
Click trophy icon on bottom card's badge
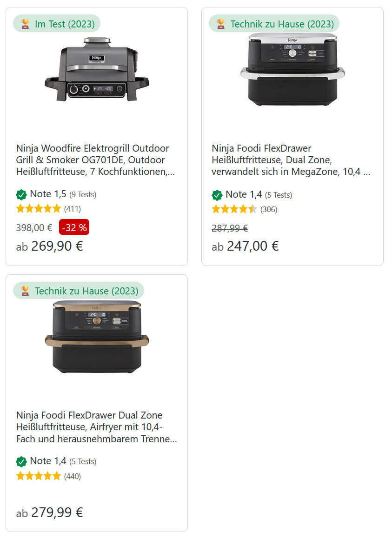click(x=25, y=291)
